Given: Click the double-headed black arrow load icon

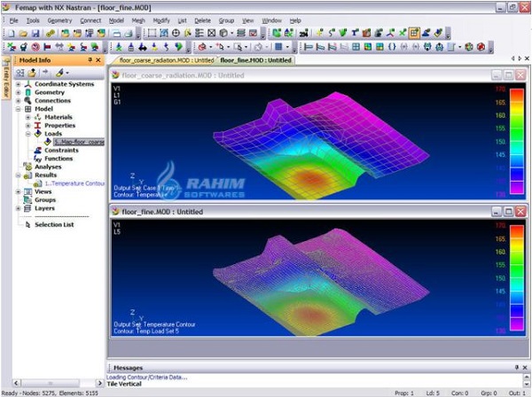Looking at the screenshot, I should pyautogui.click(x=143, y=47).
